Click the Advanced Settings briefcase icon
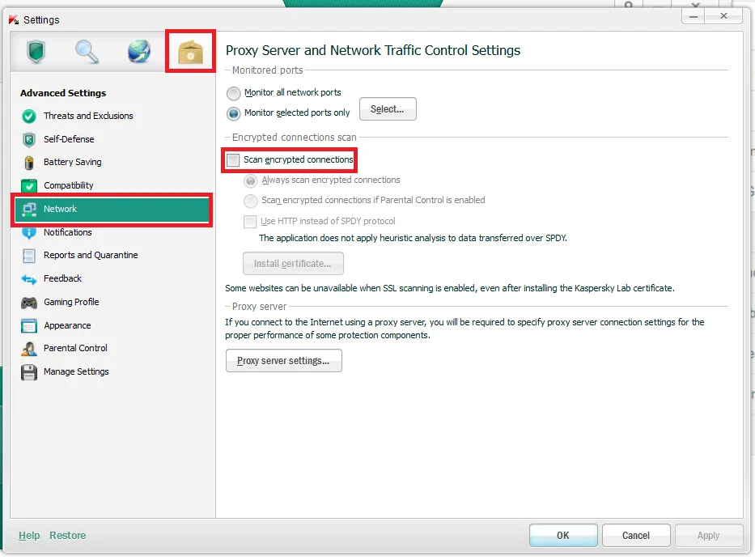Viewport: 755px width, 560px height. click(189, 51)
